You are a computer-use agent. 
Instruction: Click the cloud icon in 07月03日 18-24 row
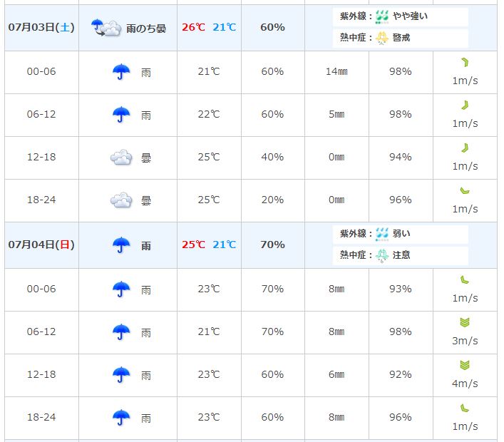(x=121, y=200)
